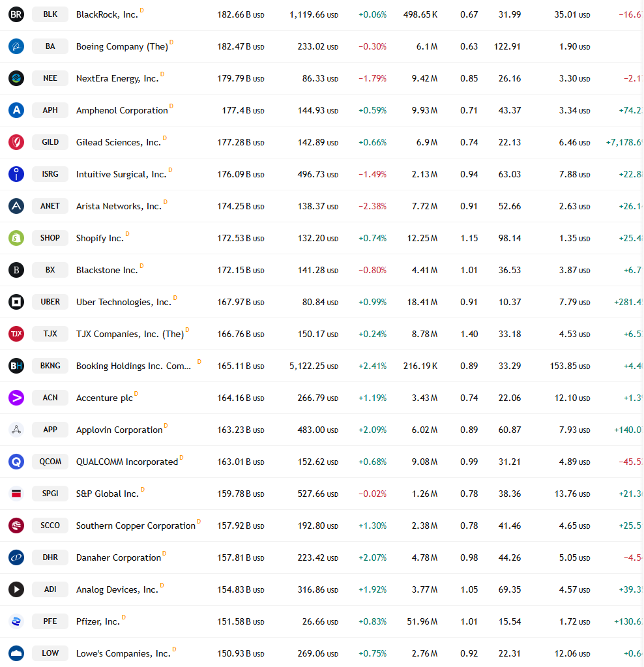The image size is (644, 667).
Task: Click market cap value 182.66 B USD
Action: (241, 15)
